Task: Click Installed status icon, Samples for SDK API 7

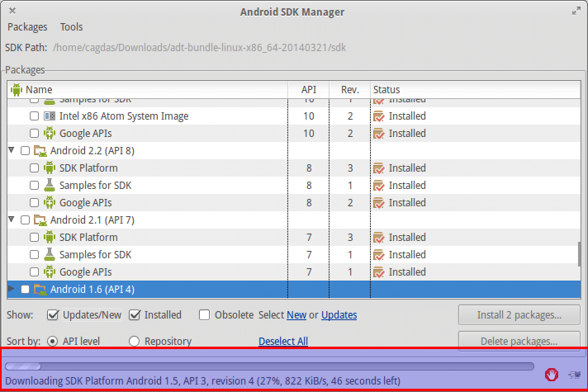Action: point(379,255)
